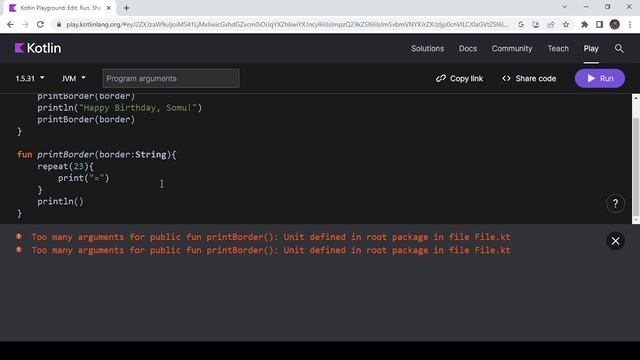Click the Kotlin logo

[x=38, y=48]
